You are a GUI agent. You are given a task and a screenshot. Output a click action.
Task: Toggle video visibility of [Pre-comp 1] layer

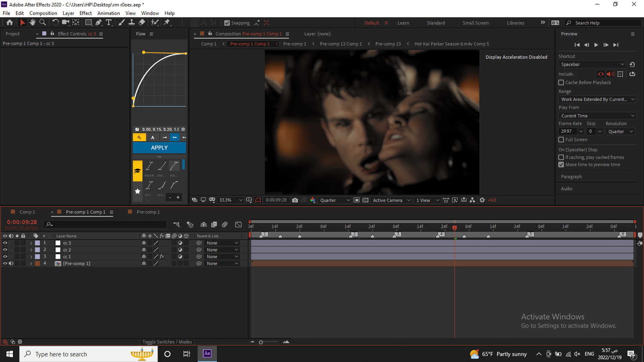coord(5,264)
